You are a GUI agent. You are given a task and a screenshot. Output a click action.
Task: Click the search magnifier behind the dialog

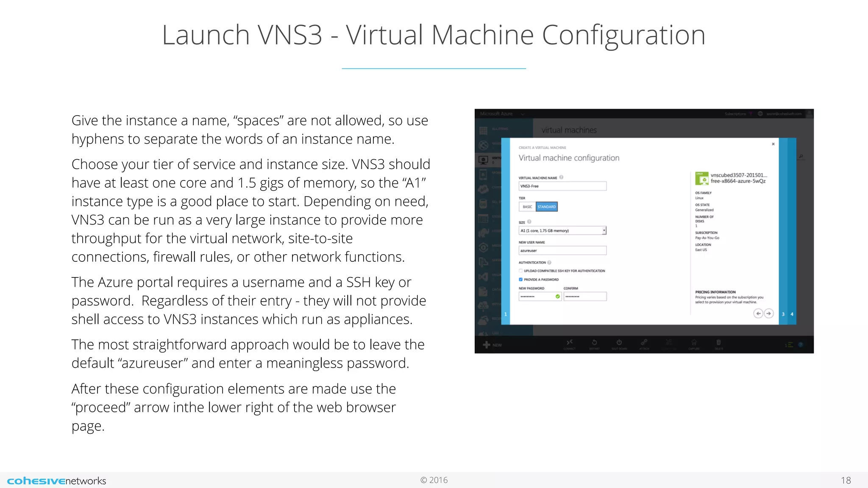801,157
